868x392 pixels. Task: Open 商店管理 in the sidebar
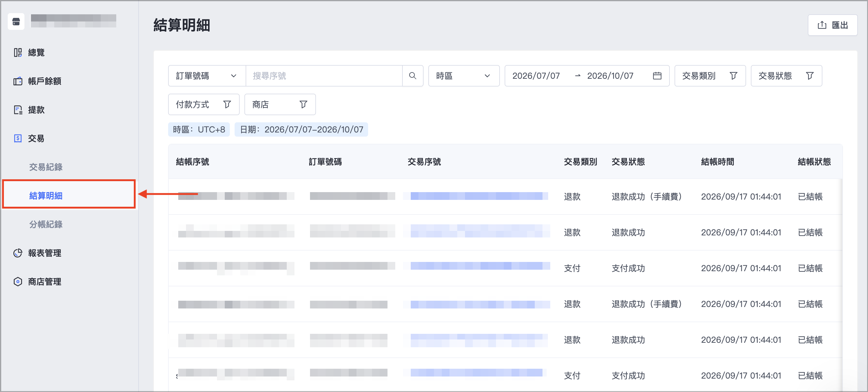(x=69, y=282)
